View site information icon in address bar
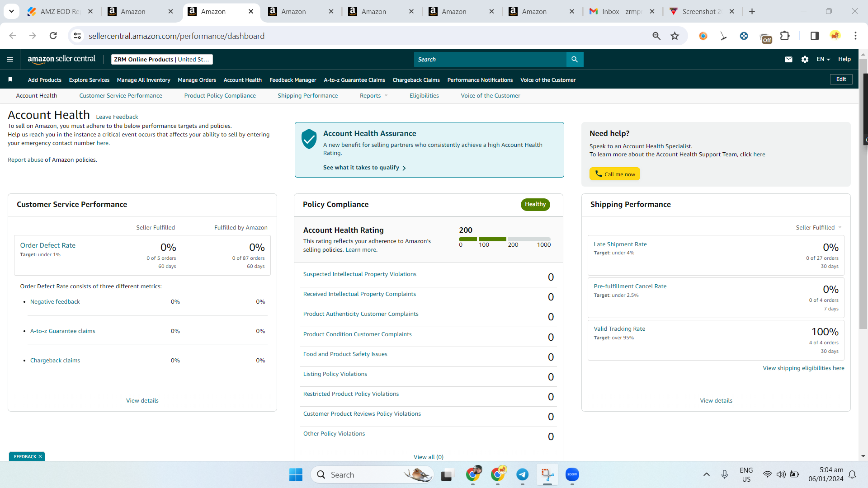 pos(78,36)
